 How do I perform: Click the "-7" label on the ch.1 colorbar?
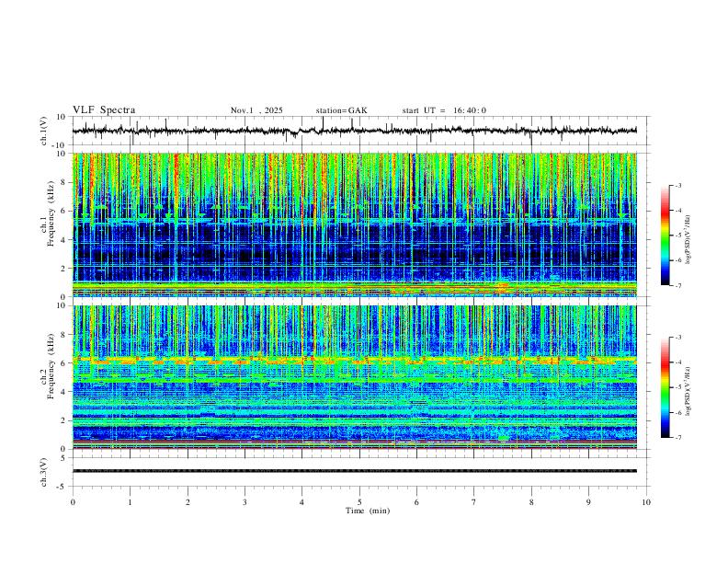click(677, 285)
